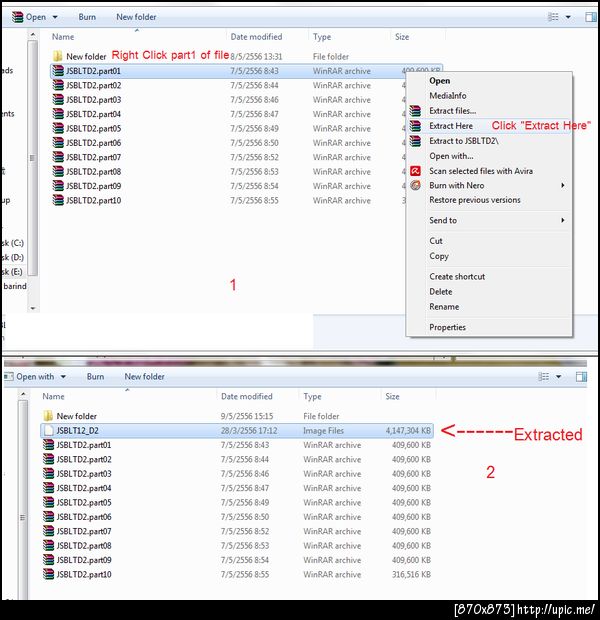Sort by Name column header in upper window
600x620 pixels.
[63, 37]
